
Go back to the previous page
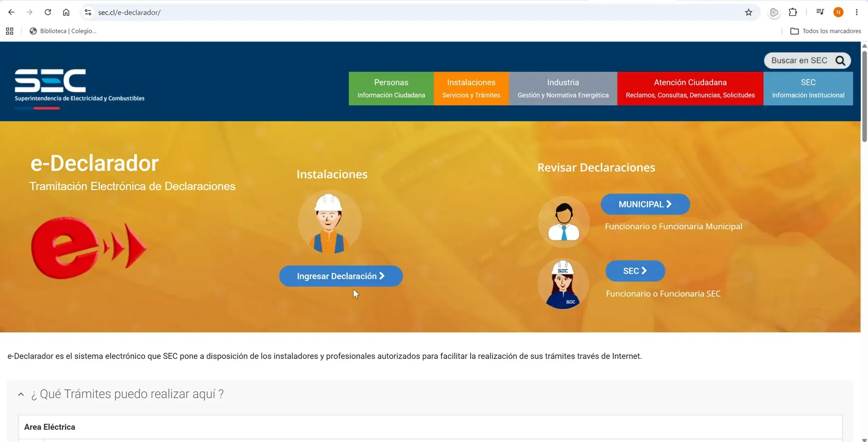click(x=11, y=12)
